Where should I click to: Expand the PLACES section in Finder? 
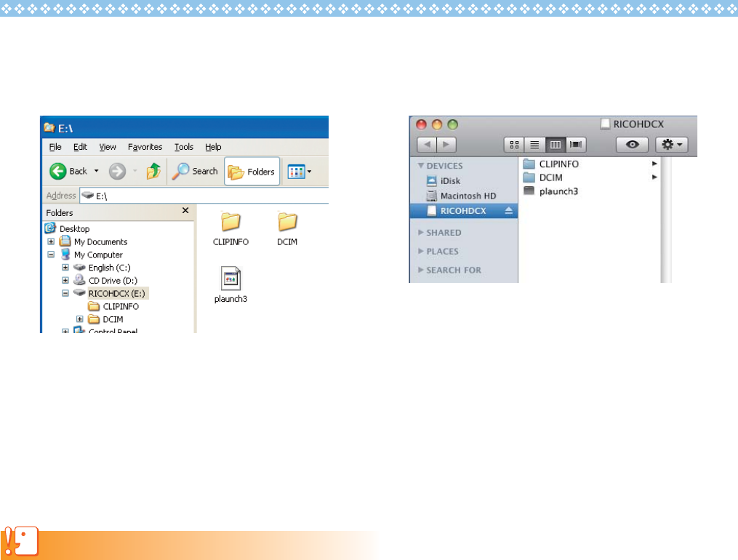click(x=420, y=252)
